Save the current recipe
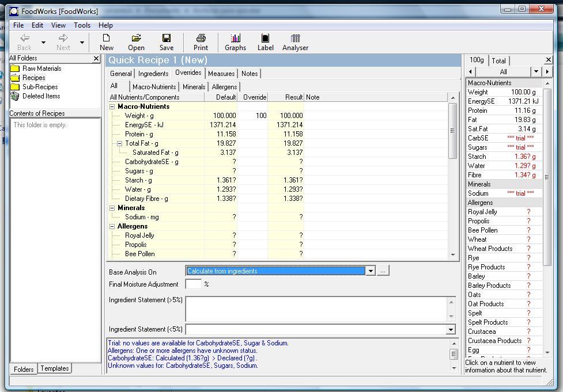The width and height of the screenshot is (563, 392). click(166, 41)
